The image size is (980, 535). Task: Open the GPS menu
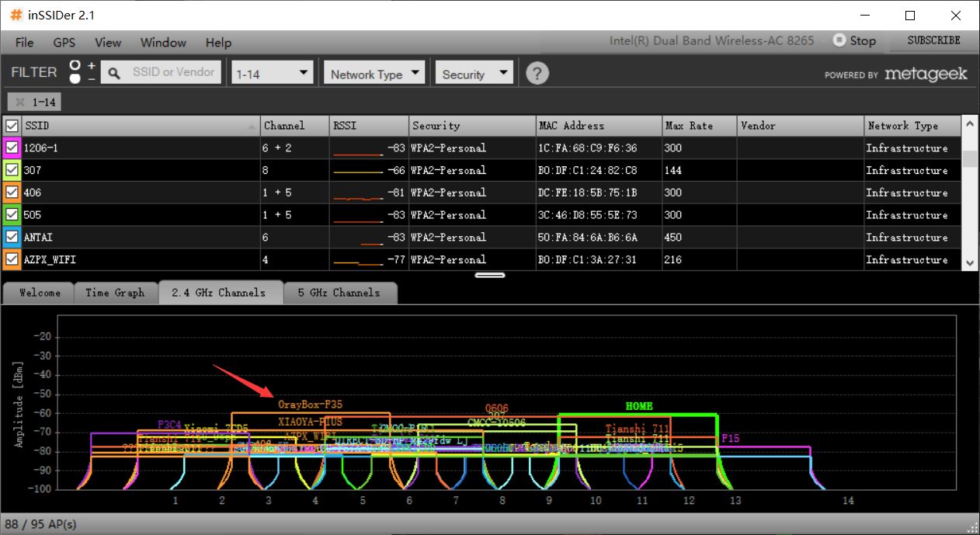[x=64, y=43]
